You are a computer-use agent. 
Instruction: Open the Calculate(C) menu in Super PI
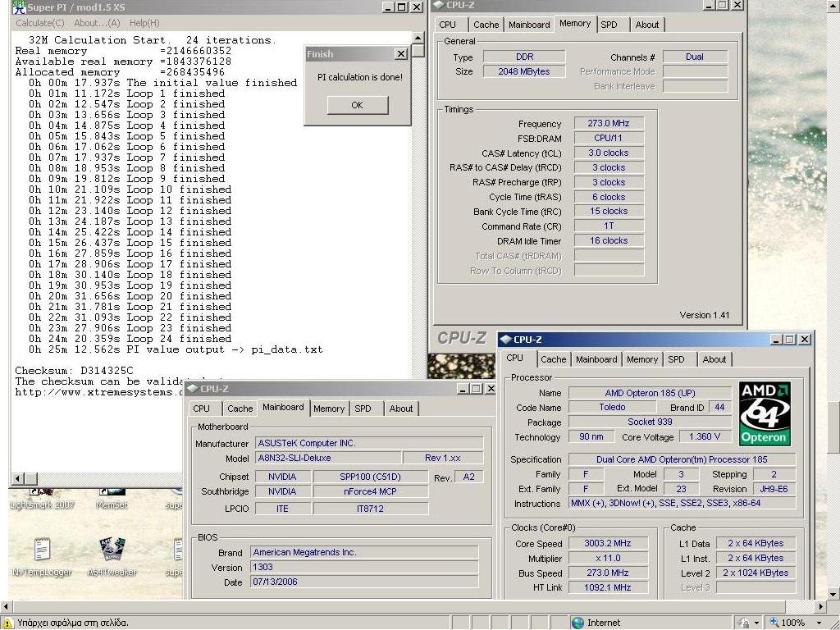pyautogui.click(x=40, y=23)
